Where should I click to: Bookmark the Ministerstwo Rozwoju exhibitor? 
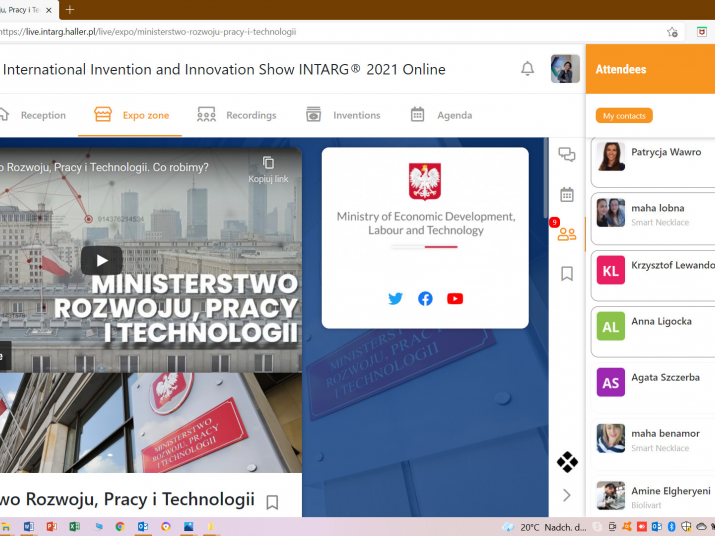point(272,502)
